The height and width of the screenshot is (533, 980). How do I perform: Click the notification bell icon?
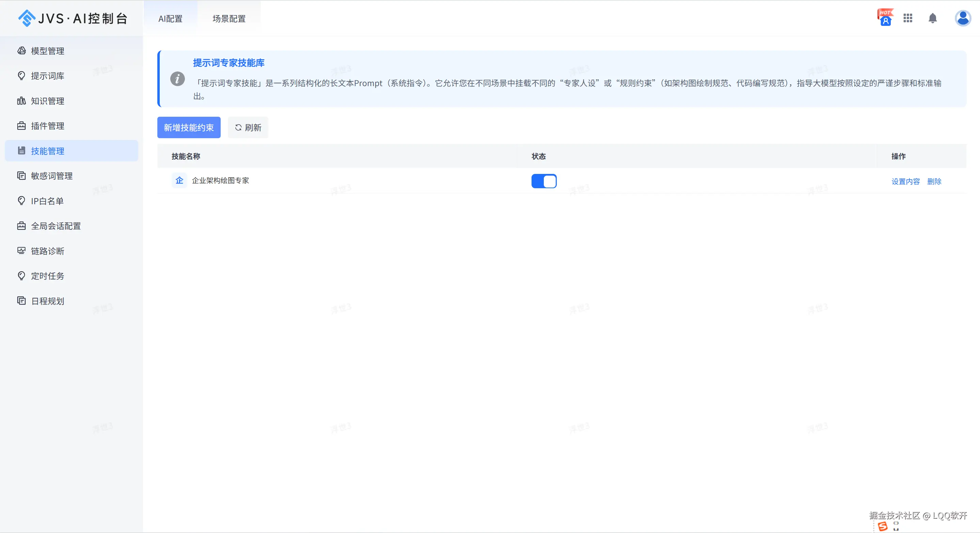[932, 18]
